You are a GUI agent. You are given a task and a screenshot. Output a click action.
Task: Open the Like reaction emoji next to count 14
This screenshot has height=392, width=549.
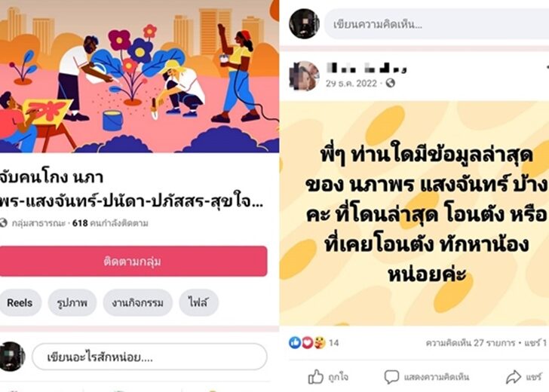(x=295, y=342)
